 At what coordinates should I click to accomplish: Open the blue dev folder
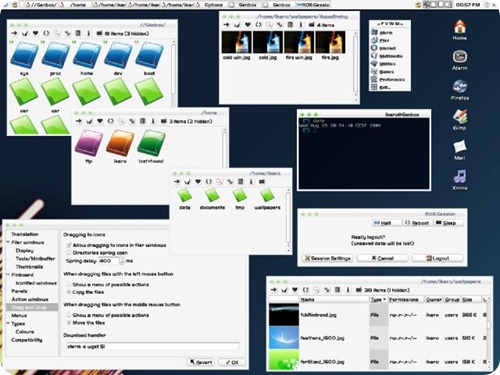pos(118,55)
